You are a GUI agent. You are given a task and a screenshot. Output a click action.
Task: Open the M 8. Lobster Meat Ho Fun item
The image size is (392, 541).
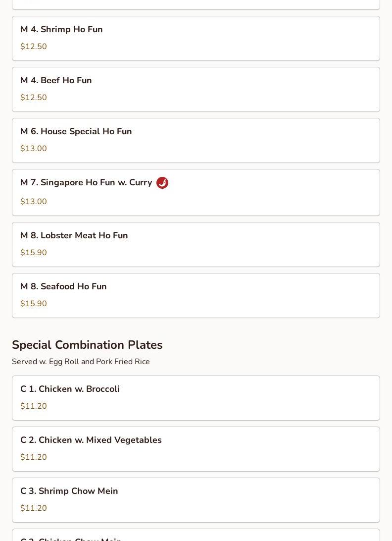point(74,235)
